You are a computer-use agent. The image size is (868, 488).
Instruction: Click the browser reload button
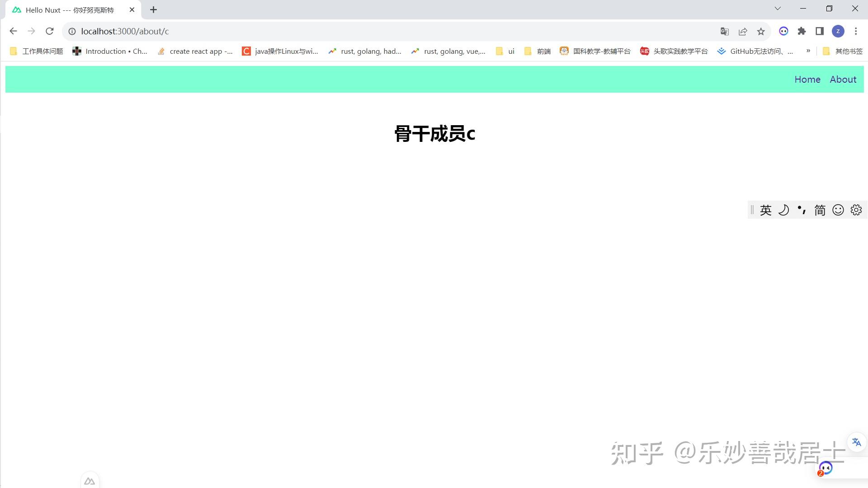[x=50, y=31]
